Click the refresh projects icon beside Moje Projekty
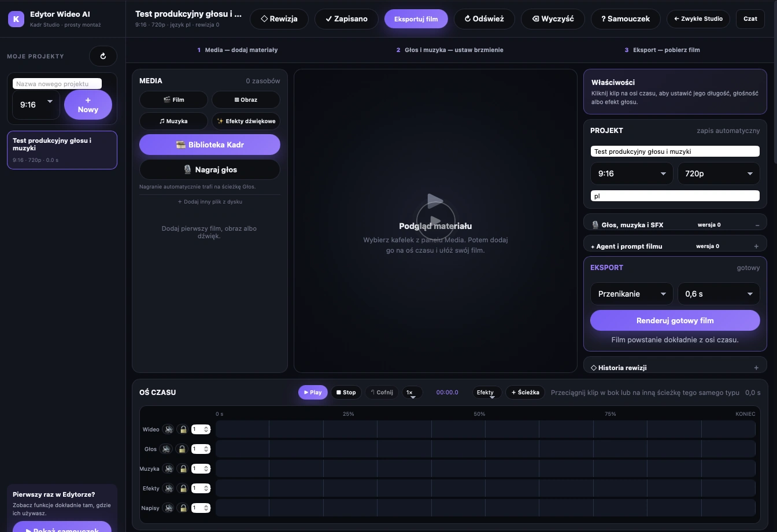Screen dimensions: 777x532 coord(103,56)
